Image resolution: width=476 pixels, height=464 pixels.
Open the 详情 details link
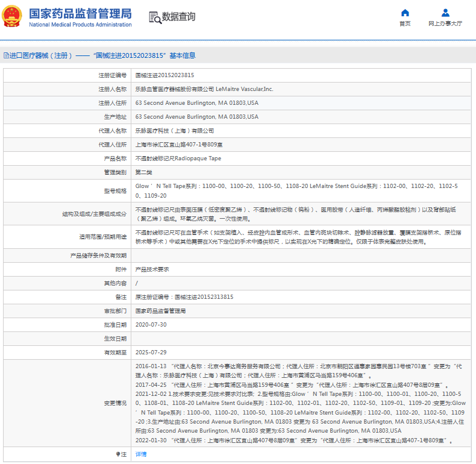point(141,454)
